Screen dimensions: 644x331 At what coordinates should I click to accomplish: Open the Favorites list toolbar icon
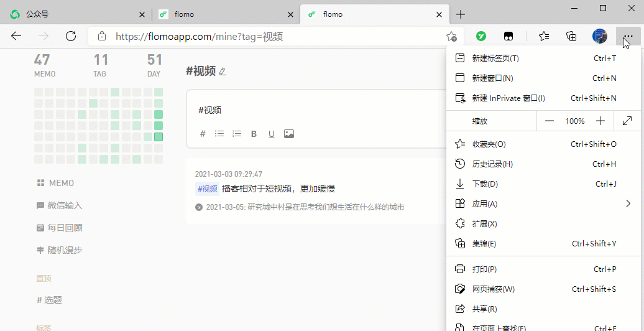[x=544, y=36]
